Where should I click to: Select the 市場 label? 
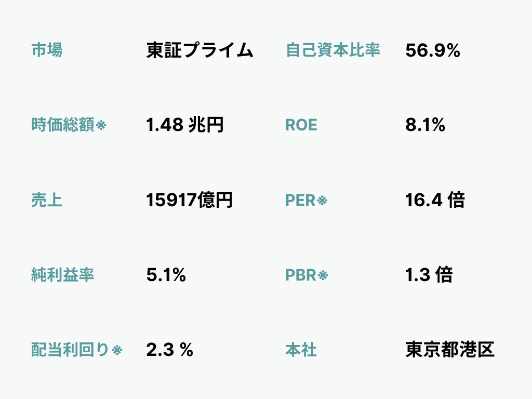point(47,50)
